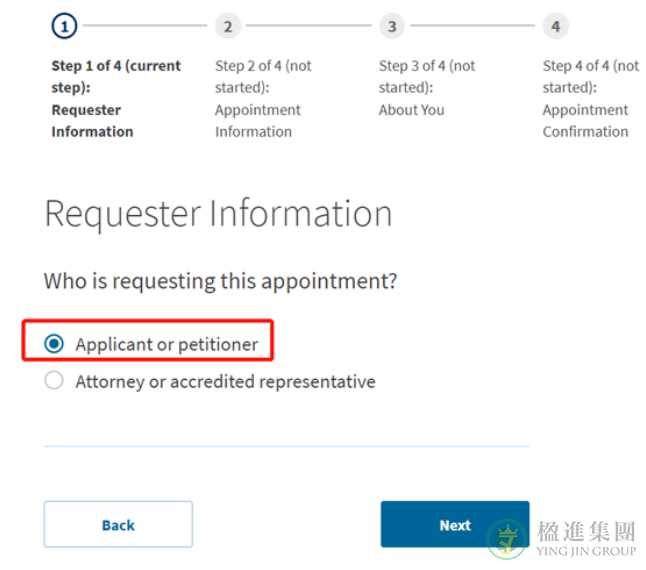The width and height of the screenshot is (646, 570).
Task: Select Applicant or petitioner radio button
Action: 54,343
